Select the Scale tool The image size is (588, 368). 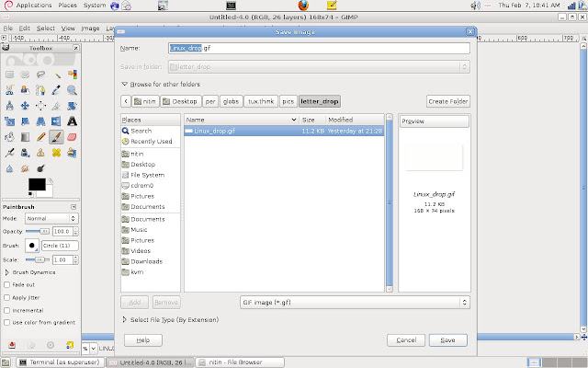pyautogui.click(x=9, y=121)
